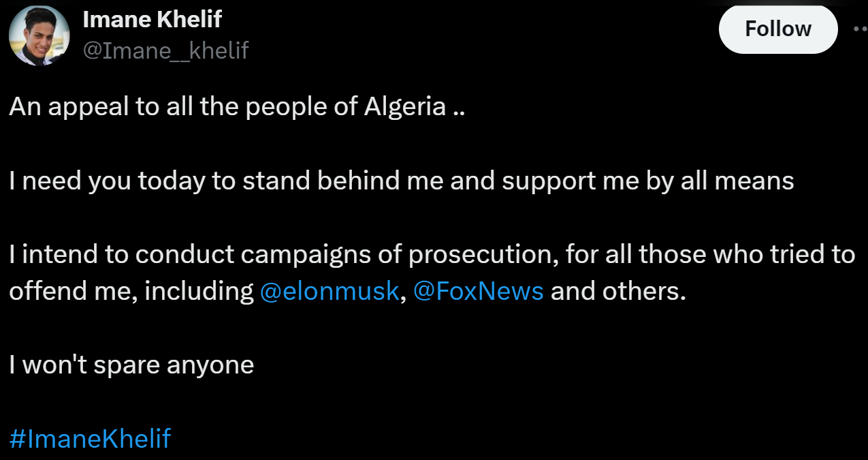Image resolution: width=868 pixels, height=460 pixels.
Task: Open the @elonmusk mention
Action: 329,291
